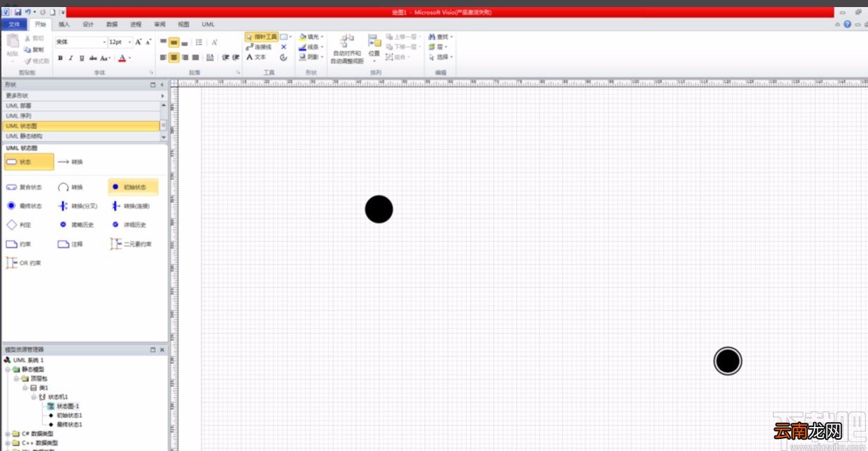This screenshot has height=451, width=868.
Task: Switch to the 视图 View tab
Action: pyautogui.click(x=183, y=24)
